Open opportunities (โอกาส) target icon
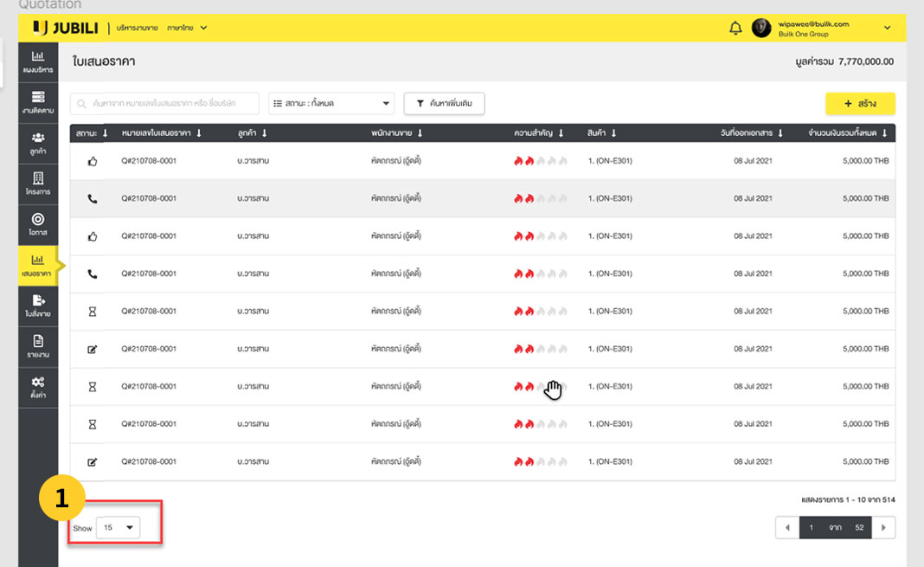 click(38, 224)
